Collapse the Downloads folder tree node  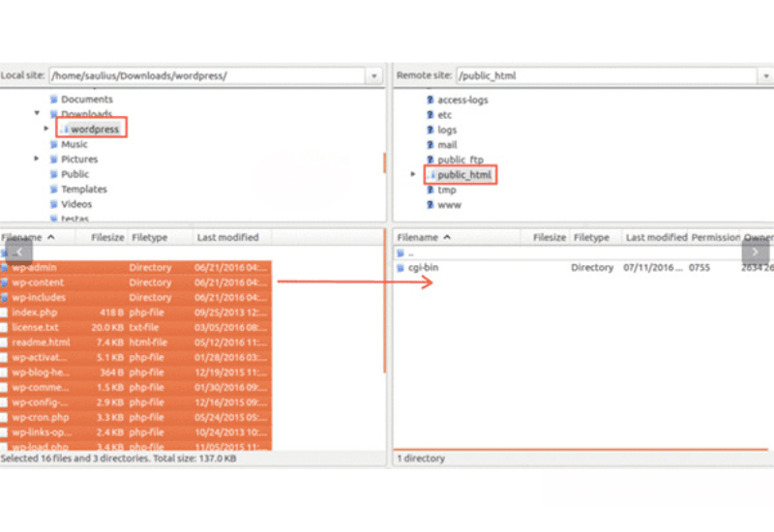tap(37, 113)
